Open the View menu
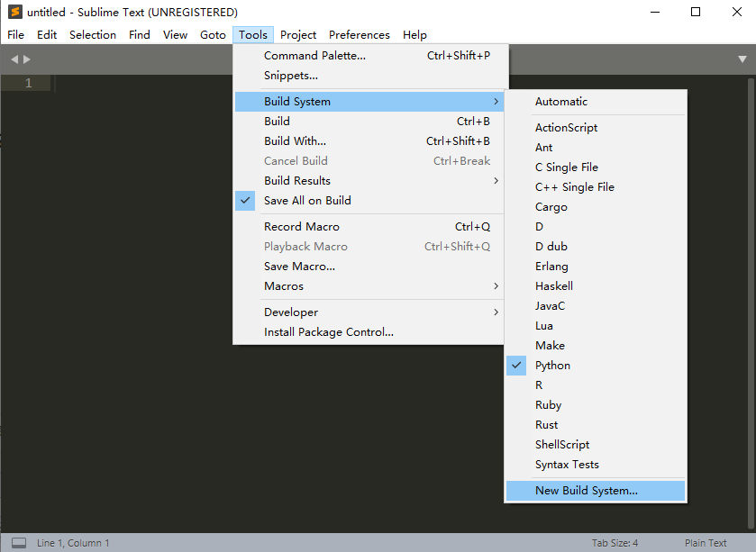The height and width of the screenshot is (552, 756). tap(175, 35)
